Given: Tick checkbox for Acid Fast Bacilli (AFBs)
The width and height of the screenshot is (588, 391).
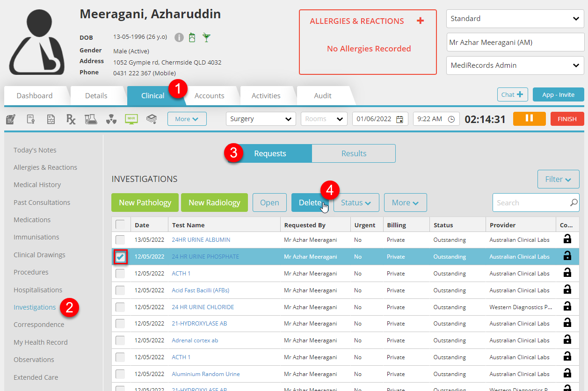Looking at the screenshot, I should [120, 290].
